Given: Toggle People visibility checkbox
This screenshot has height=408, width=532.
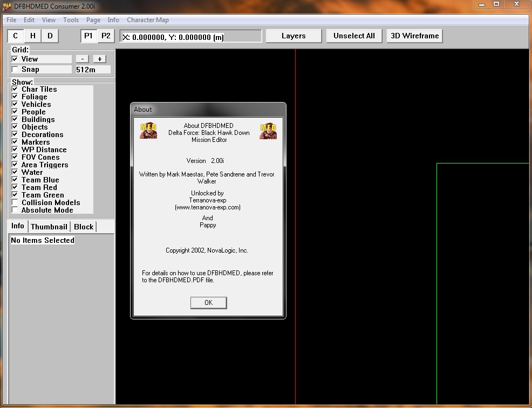Looking at the screenshot, I should tap(15, 112).
